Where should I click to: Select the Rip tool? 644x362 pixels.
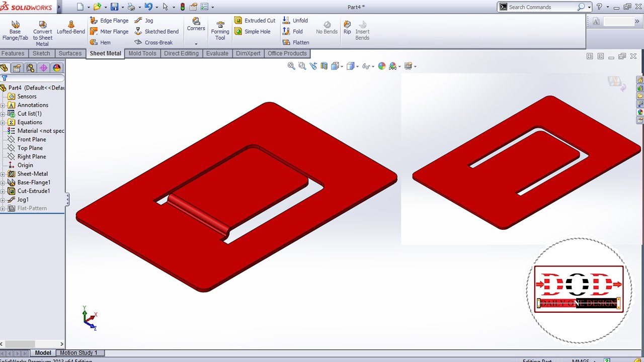[x=347, y=28]
